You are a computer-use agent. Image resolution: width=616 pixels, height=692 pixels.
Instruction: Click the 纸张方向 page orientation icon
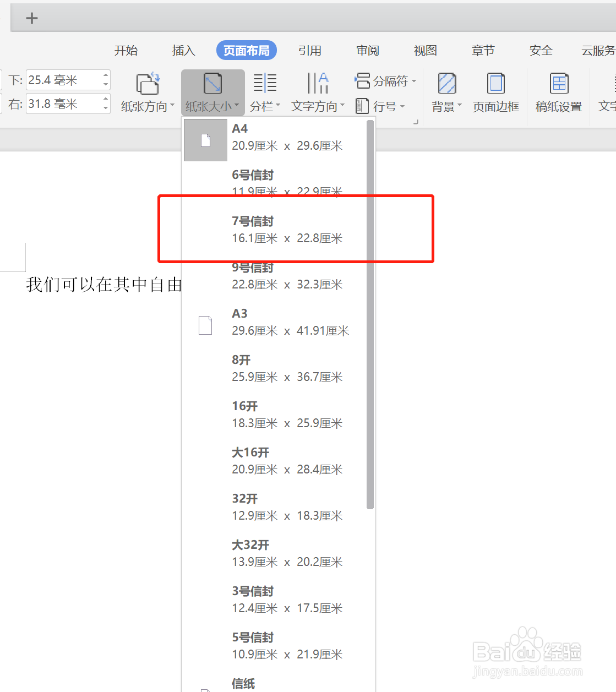pyautogui.click(x=148, y=83)
